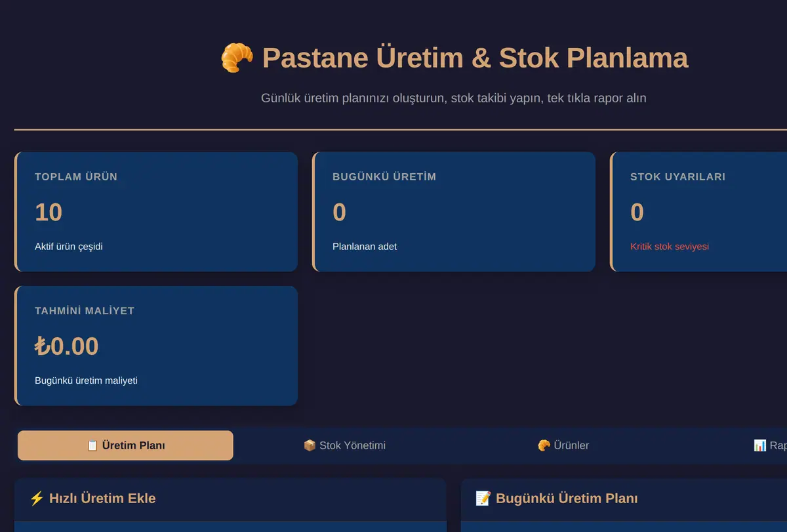
Task: Click the lightning icon beside Hızlı Üretim Ekle
Action: pos(37,499)
